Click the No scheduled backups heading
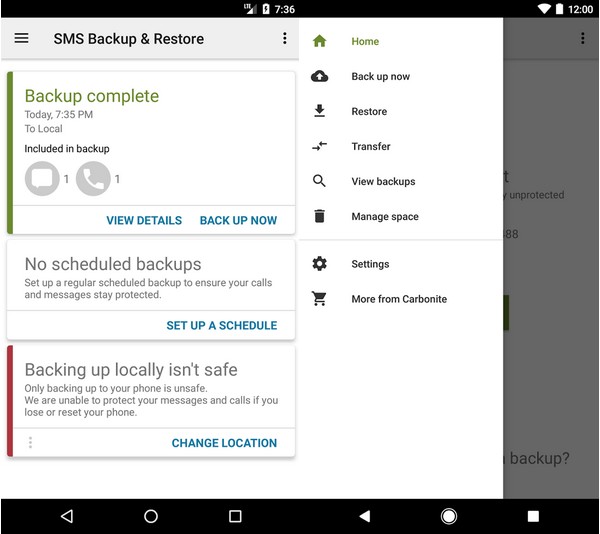This screenshot has height=534, width=600. tap(113, 264)
